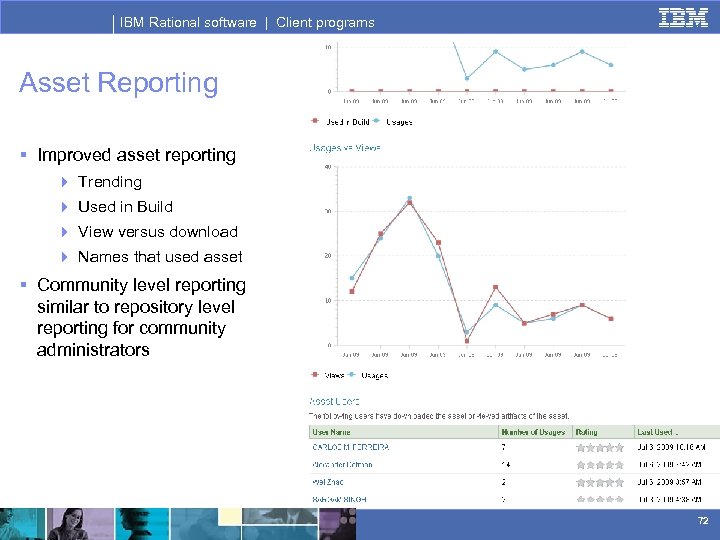720x540 pixels.
Task: Open the Wei Zhao user link
Action: coord(327,482)
